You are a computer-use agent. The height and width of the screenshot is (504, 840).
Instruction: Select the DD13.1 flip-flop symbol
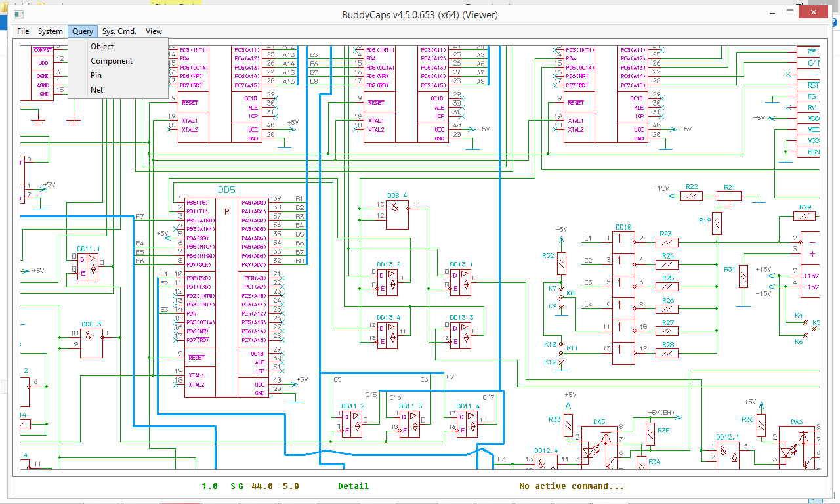coord(461,282)
